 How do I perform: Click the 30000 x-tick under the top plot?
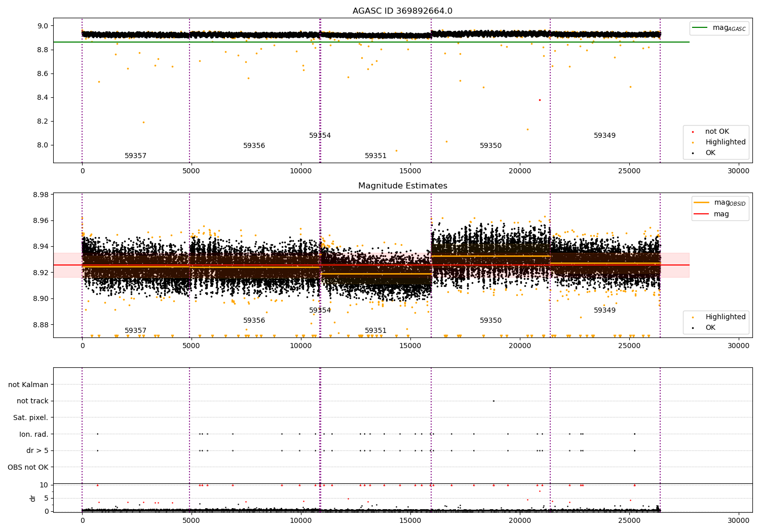(739, 171)
